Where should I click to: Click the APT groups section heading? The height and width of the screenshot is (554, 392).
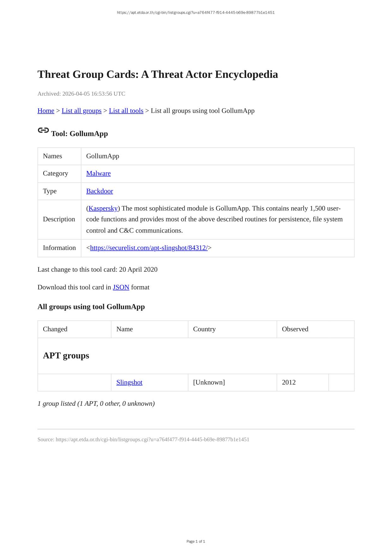point(66,356)
